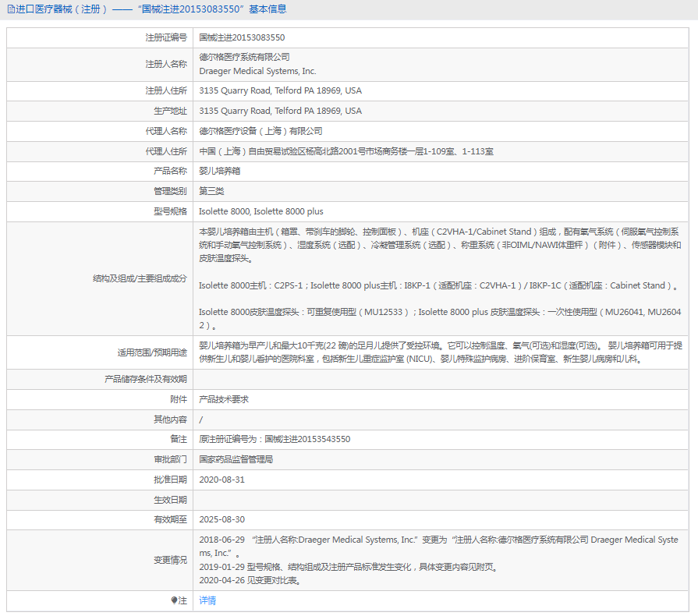
Task: Click the product name 婴儿培养箱
Action: (221, 171)
